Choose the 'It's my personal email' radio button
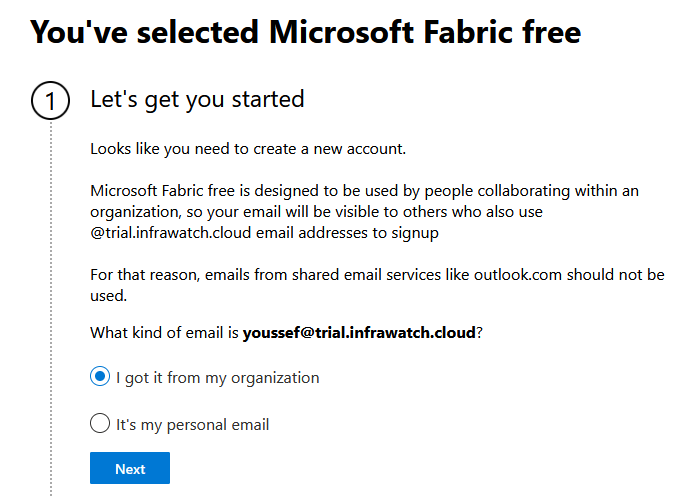Viewport: 684px width, 497px height. 99,424
